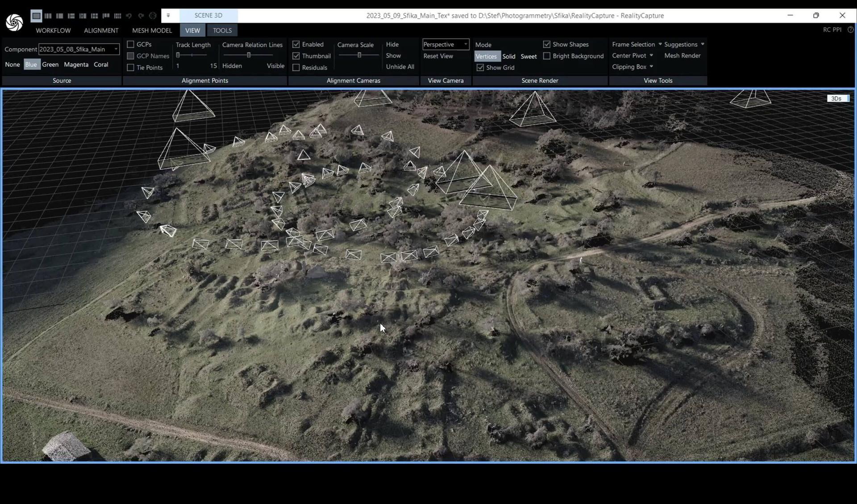Click the Unhide All button
Viewport: 857px width, 504px height.
(400, 67)
